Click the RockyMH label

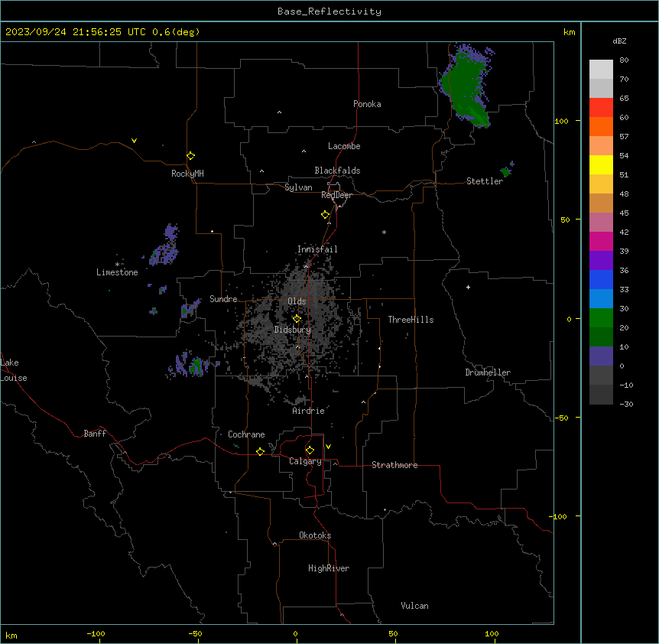tap(187, 174)
